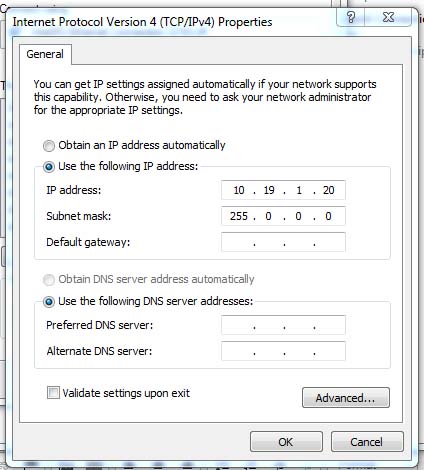Confirm with the OK button
Screen dimensions: 424x470
[286, 442]
